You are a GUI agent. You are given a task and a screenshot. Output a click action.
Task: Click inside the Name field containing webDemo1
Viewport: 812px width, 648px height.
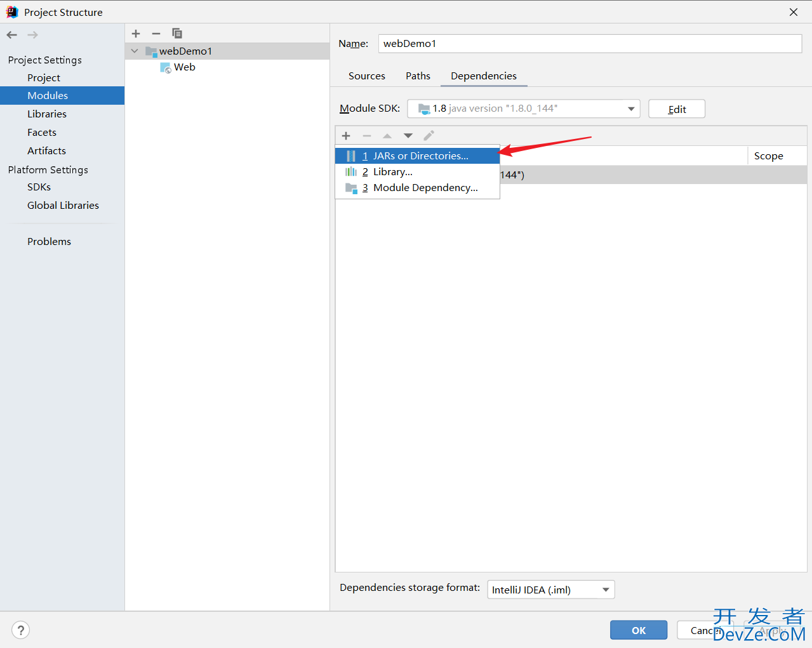[x=590, y=44]
